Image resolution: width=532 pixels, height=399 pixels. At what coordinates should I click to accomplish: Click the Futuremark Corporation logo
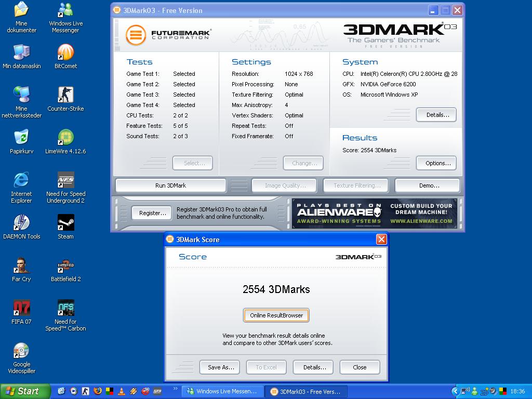(168, 35)
